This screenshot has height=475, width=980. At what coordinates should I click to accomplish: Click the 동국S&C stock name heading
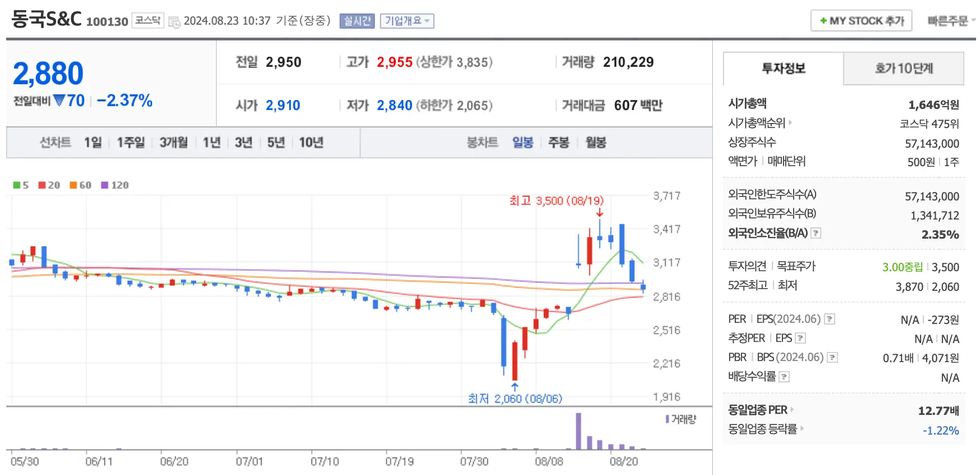tap(47, 19)
